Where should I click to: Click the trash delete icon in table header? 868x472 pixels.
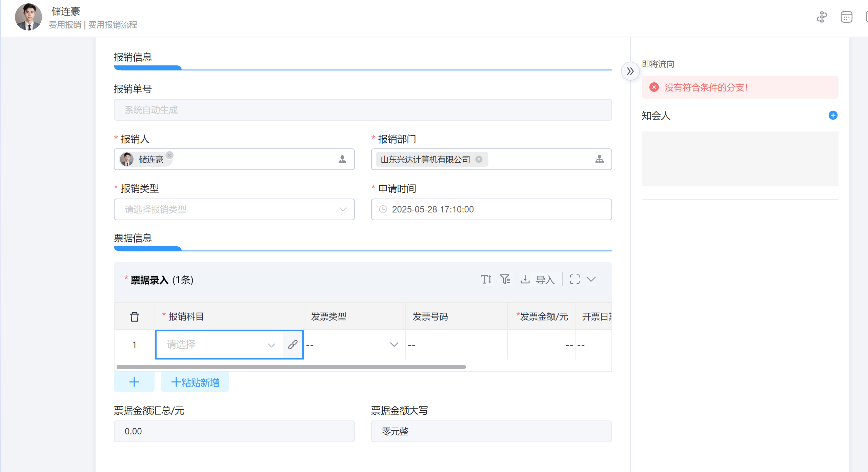tap(135, 316)
